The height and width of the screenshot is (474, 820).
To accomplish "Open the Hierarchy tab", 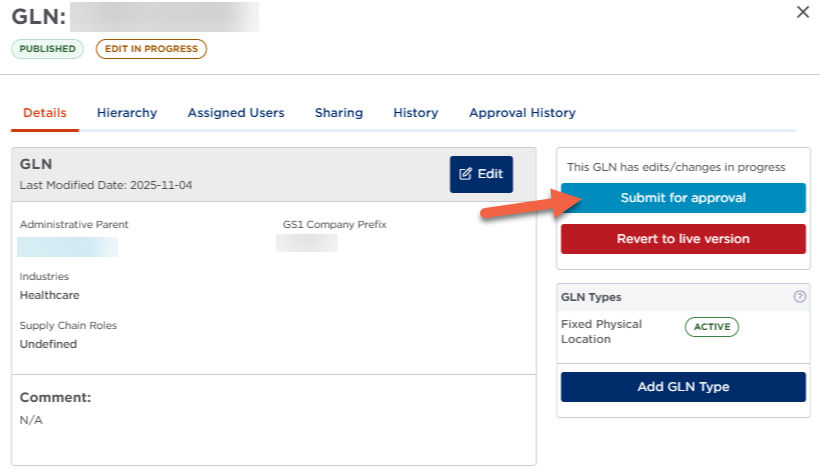I will [x=127, y=113].
